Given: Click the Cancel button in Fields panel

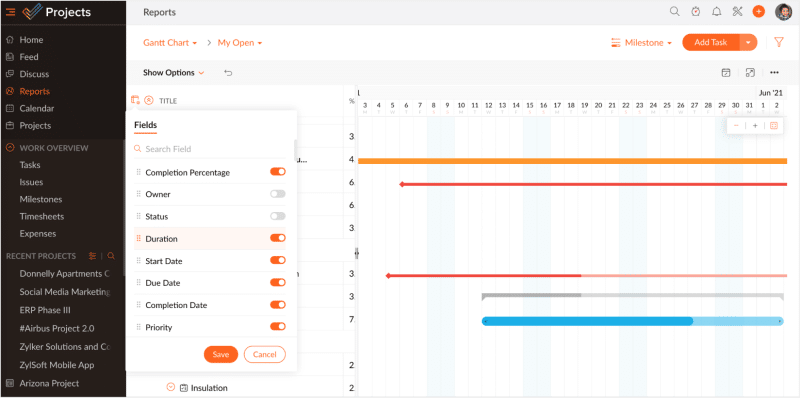Looking at the screenshot, I should tap(264, 355).
